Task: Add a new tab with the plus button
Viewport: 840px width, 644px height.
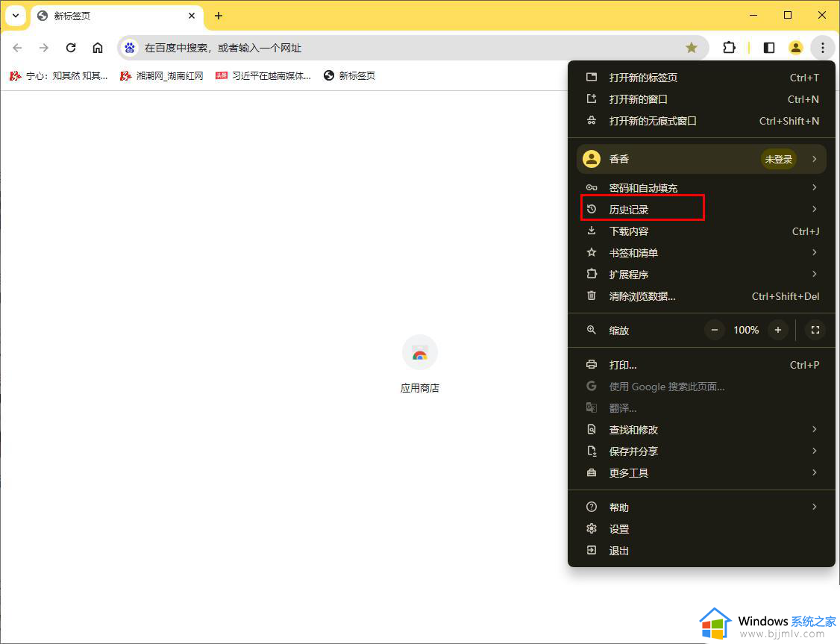Action: coord(219,16)
